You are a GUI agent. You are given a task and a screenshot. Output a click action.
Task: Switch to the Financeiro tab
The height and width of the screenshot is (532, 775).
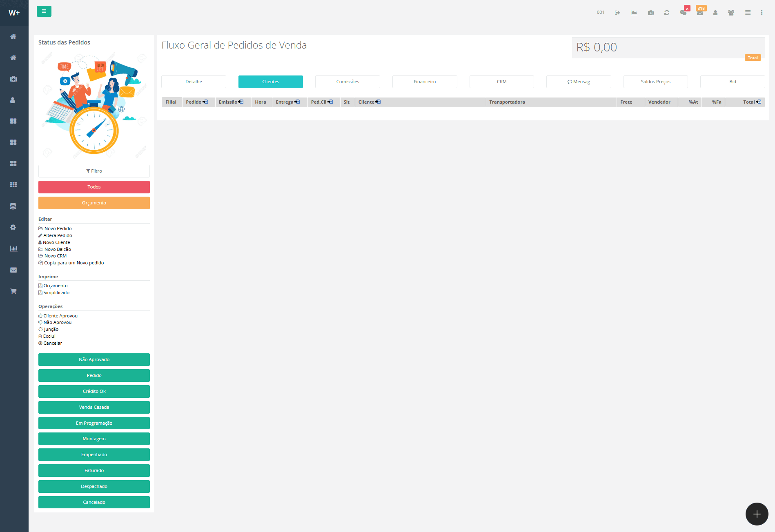(425, 82)
